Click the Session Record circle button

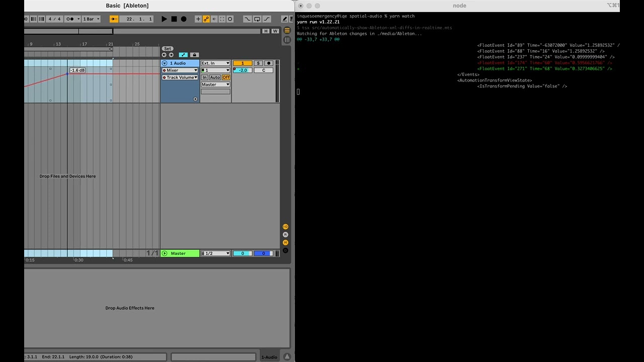click(230, 19)
